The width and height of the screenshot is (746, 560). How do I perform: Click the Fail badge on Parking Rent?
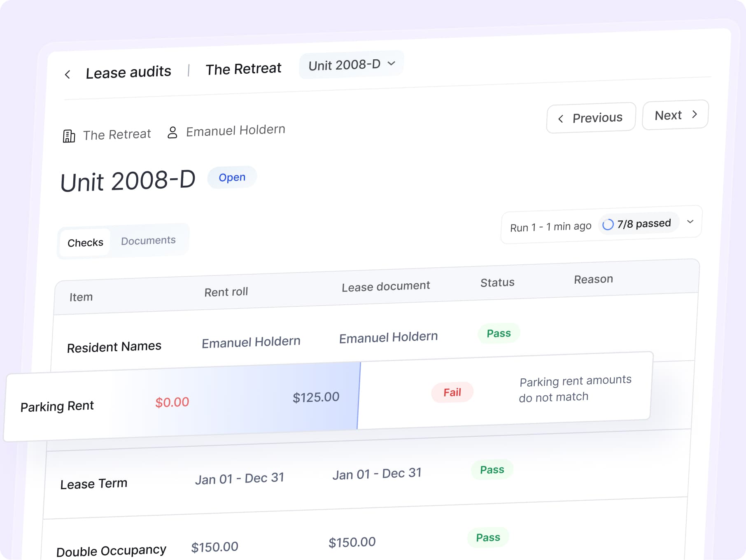[x=452, y=392]
